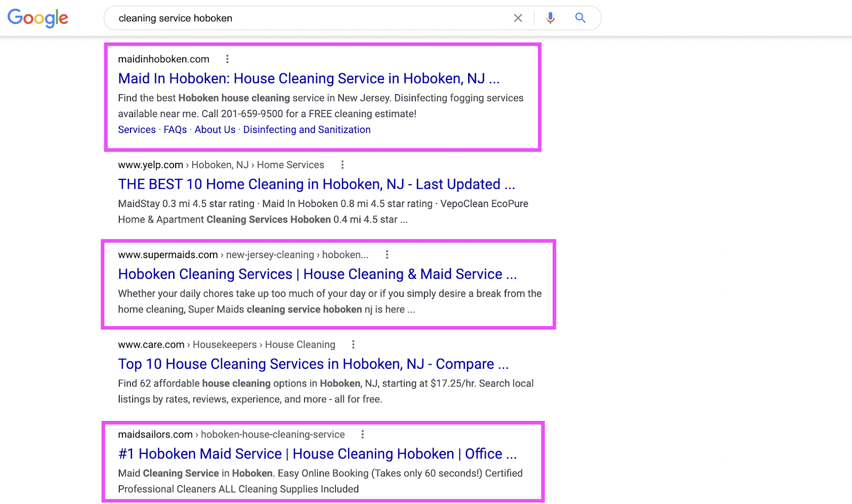The height and width of the screenshot is (504, 852).
Task: Click the snippet 'Find 62 affordable house cleaning'
Action: [326, 392]
